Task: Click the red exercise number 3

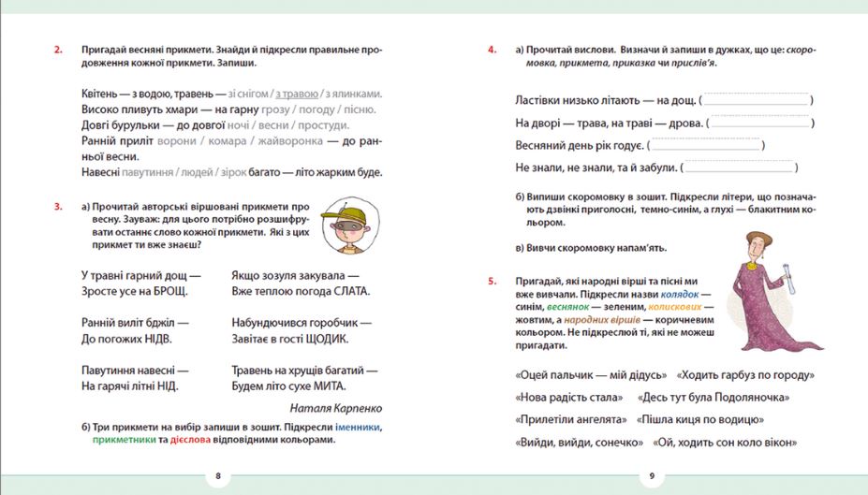Action: pyautogui.click(x=57, y=207)
